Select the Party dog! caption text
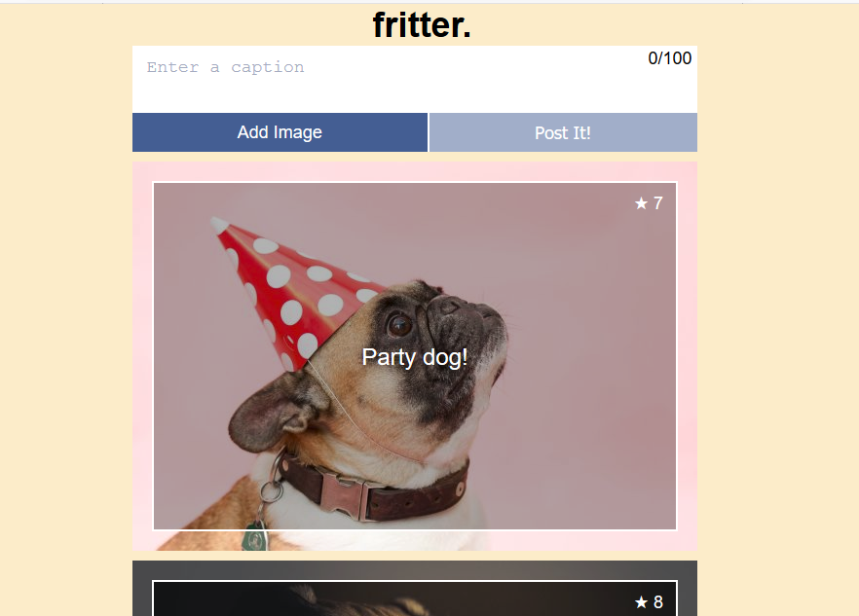Image resolution: width=859 pixels, height=616 pixels. click(x=415, y=357)
